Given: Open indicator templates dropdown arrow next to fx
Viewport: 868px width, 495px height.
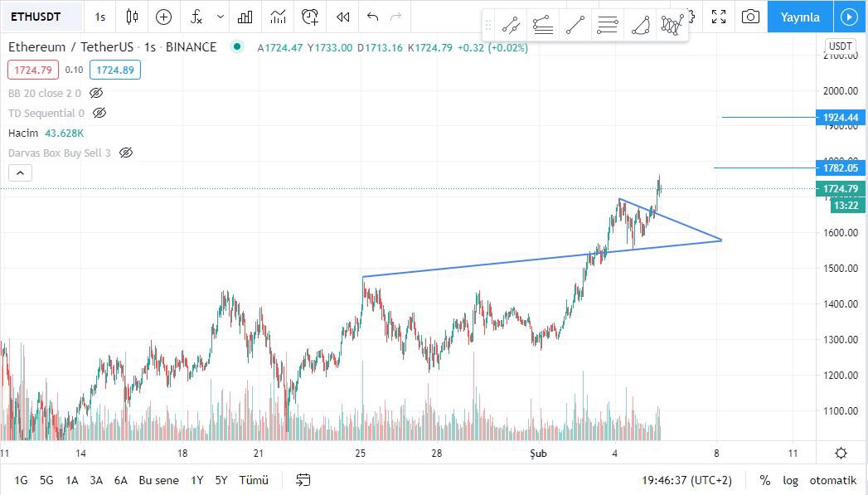Looking at the screenshot, I should pyautogui.click(x=221, y=17).
